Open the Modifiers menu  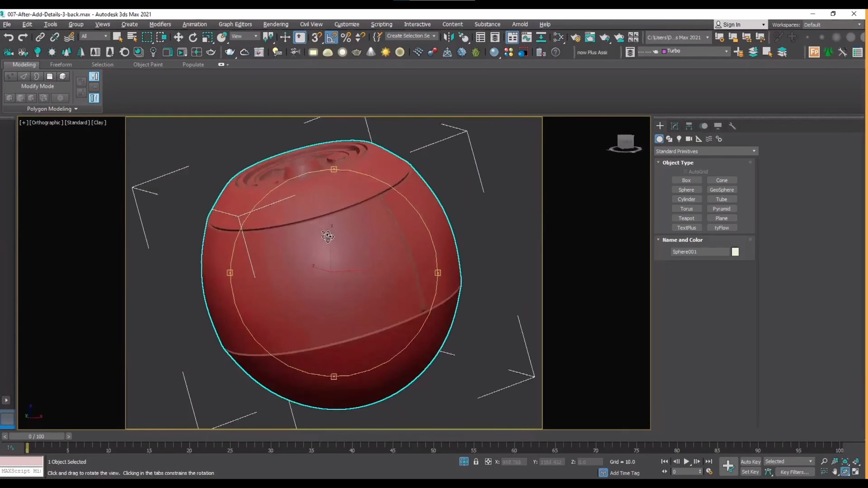tap(160, 24)
